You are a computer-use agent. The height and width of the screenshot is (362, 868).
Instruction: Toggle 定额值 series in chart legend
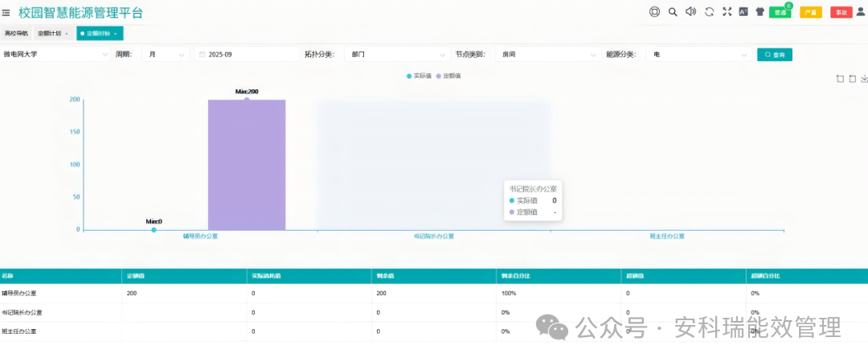coord(448,76)
